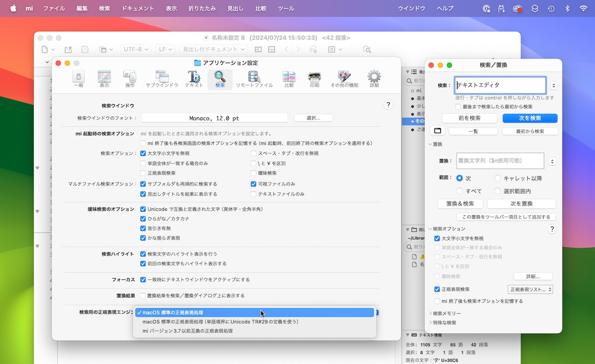Click the 最初から検索 button
Image resolution: width=595 pixels, height=364 pixels.
coord(530,131)
